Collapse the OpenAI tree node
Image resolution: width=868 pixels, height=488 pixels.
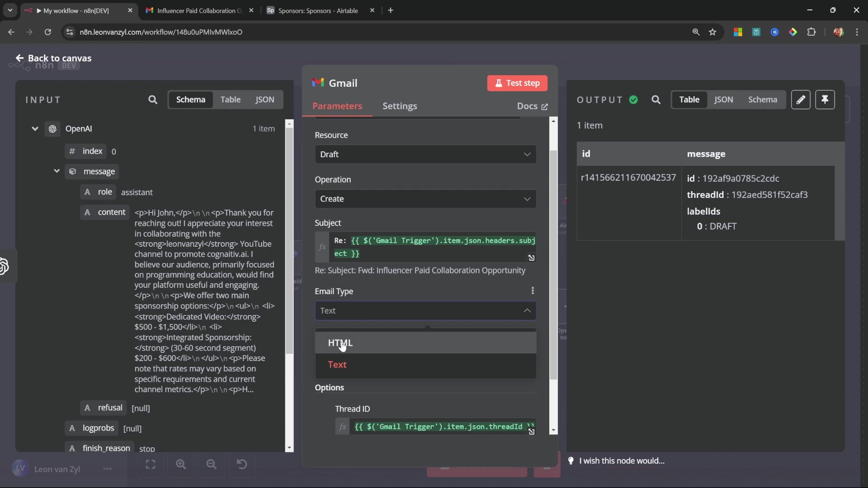point(35,129)
